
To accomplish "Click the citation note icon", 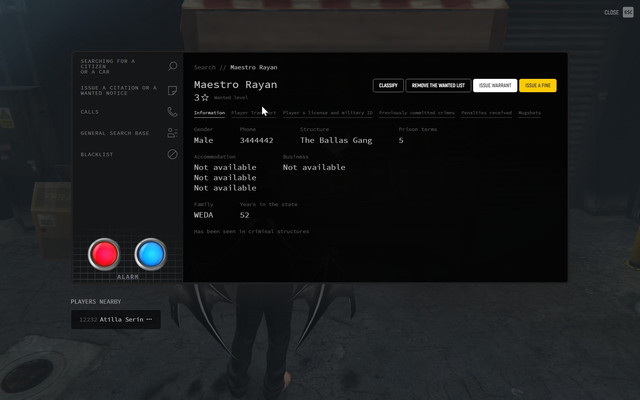I will point(173,90).
